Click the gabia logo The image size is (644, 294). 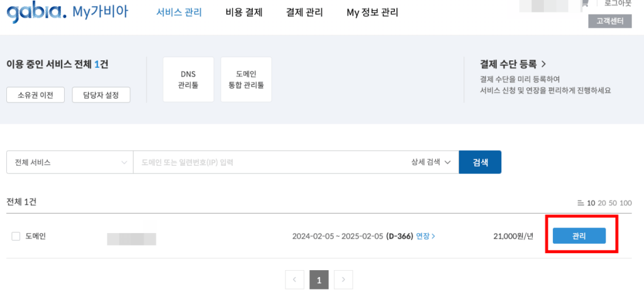pyautogui.click(x=36, y=13)
